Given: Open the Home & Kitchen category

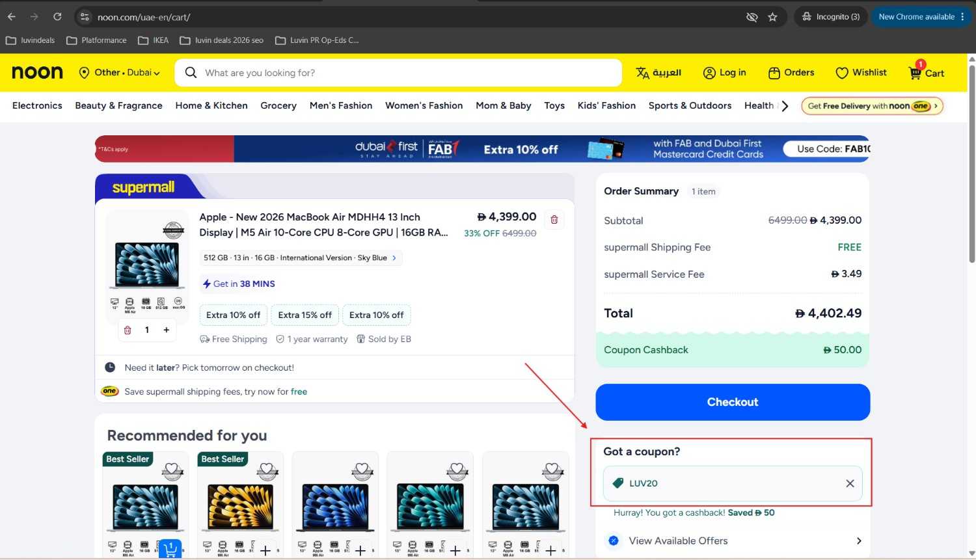Looking at the screenshot, I should click(x=211, y=105).
